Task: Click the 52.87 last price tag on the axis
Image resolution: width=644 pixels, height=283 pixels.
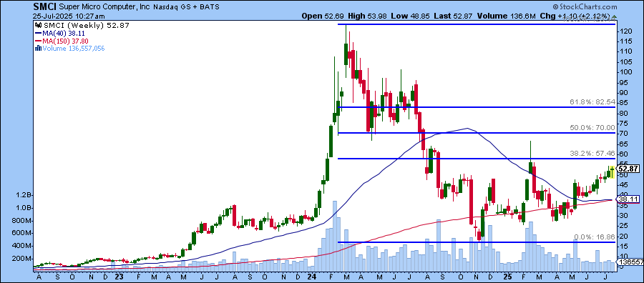Action: click(628, 169)
